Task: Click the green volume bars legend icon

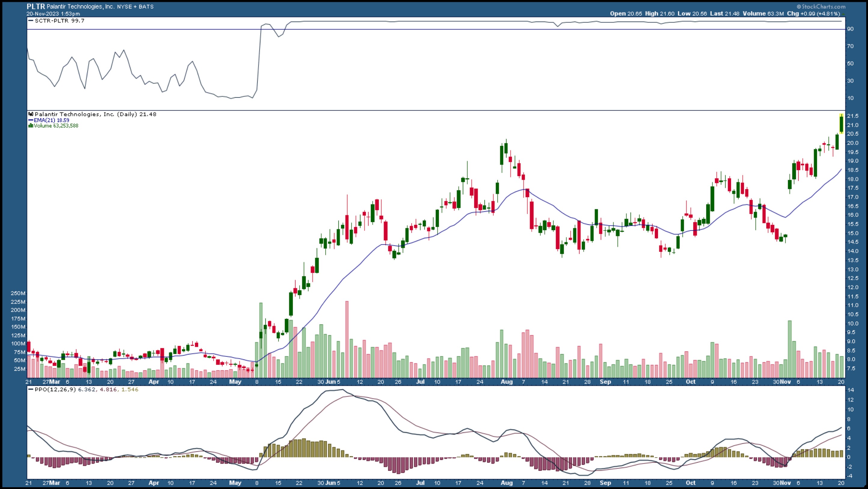Action: coord(31,126)
